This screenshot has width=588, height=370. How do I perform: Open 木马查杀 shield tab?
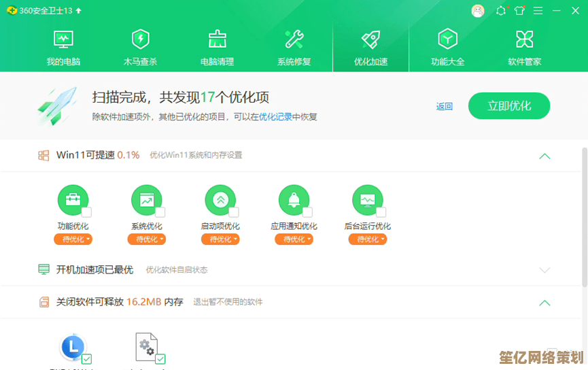click(140, 48)
